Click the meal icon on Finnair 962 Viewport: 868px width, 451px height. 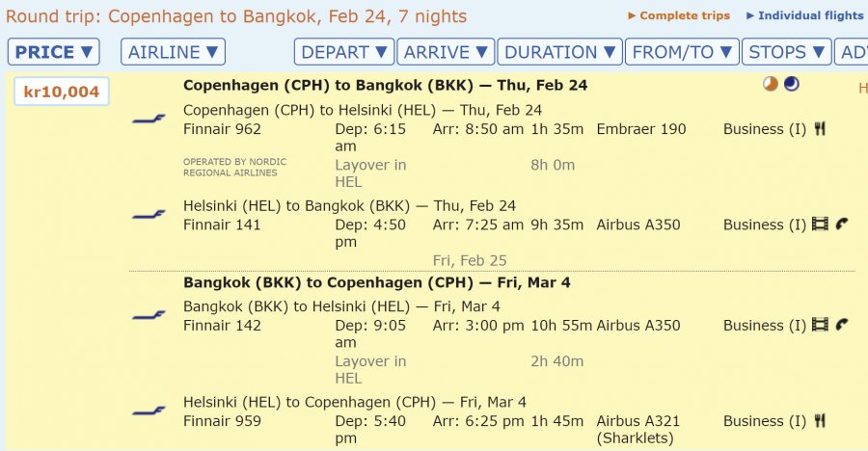pyautogui.click(x=820, y=129)
